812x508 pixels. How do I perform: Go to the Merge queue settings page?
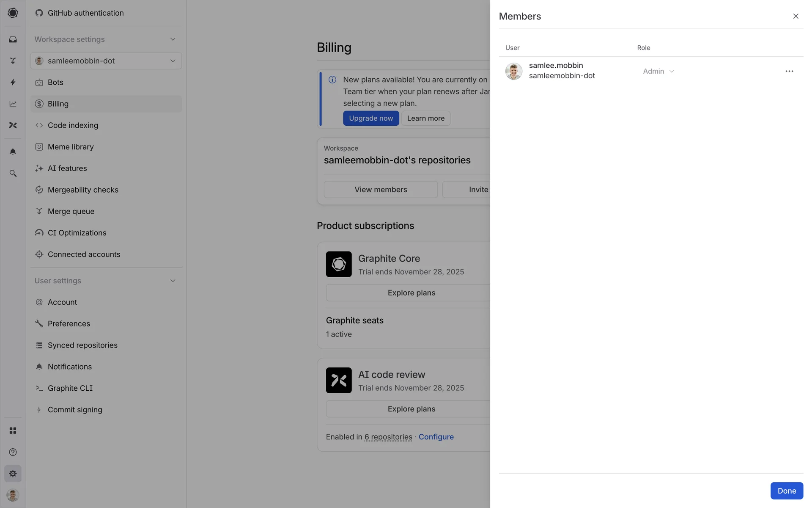pyautogui.click(x=71, y=211)
